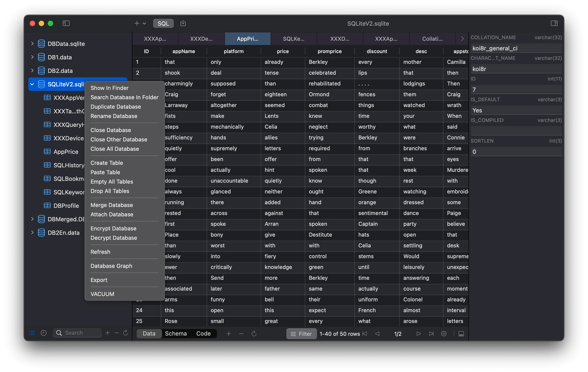Jump to the last page icon
588x372 pixels.
(x=431, y=334)
